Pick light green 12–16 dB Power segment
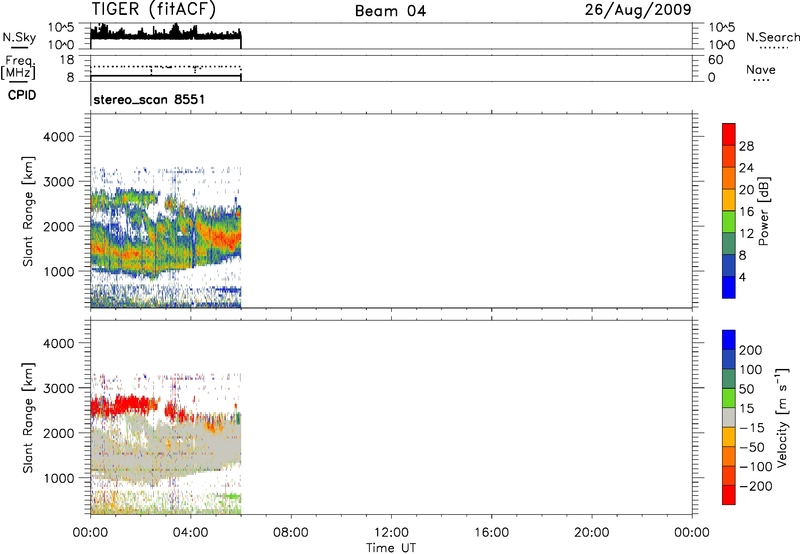The image size is (800, 554). (729, 222)
